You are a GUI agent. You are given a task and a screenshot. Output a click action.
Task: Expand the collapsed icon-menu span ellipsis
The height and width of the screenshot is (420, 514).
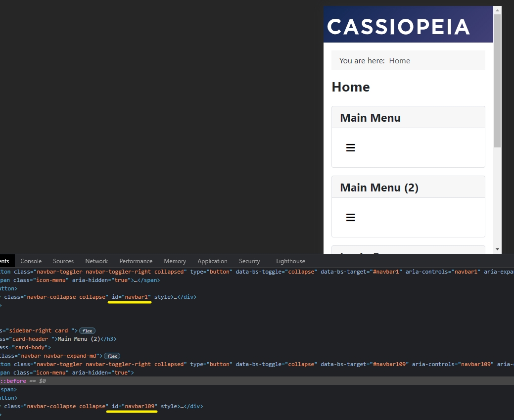tap(136, 280)
